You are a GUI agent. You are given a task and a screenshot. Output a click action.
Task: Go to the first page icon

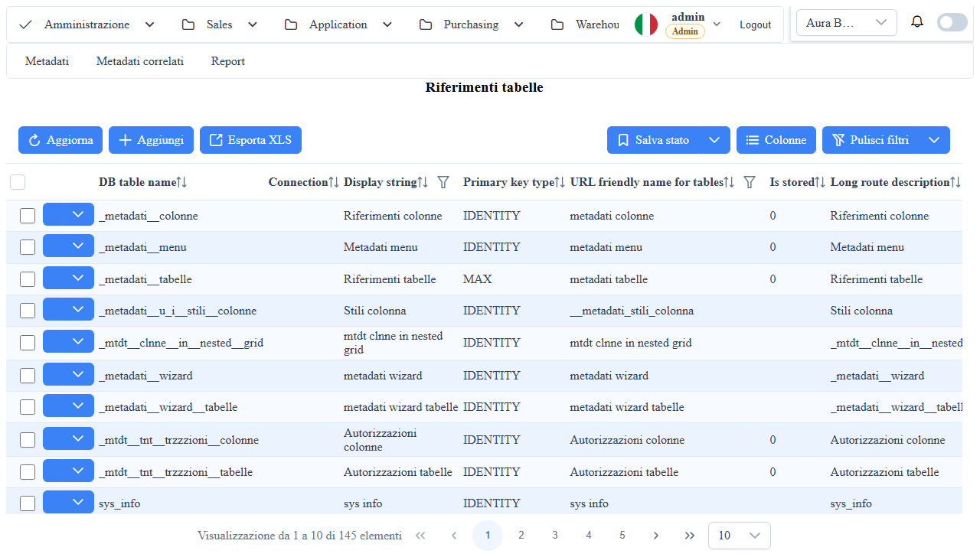(420, 536)
